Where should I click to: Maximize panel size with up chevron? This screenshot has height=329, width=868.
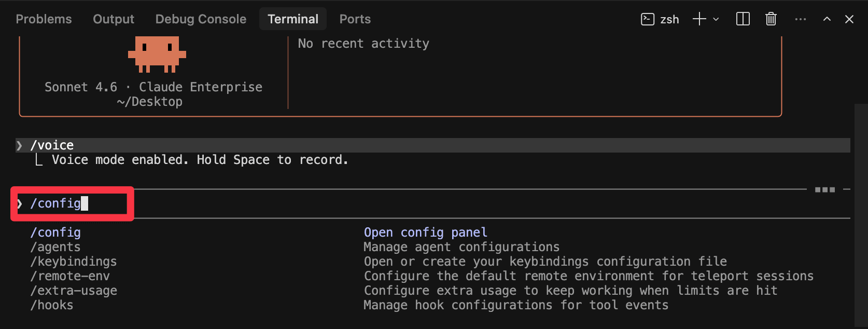point(827,19)
